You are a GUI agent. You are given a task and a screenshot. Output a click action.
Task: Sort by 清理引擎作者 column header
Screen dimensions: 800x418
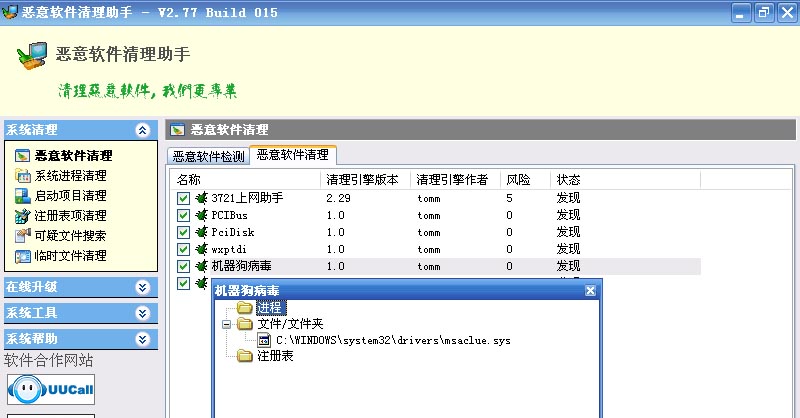455,180
